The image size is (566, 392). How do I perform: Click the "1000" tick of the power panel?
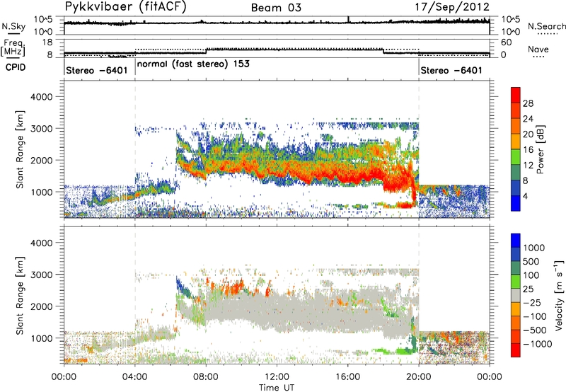point(43,192)
